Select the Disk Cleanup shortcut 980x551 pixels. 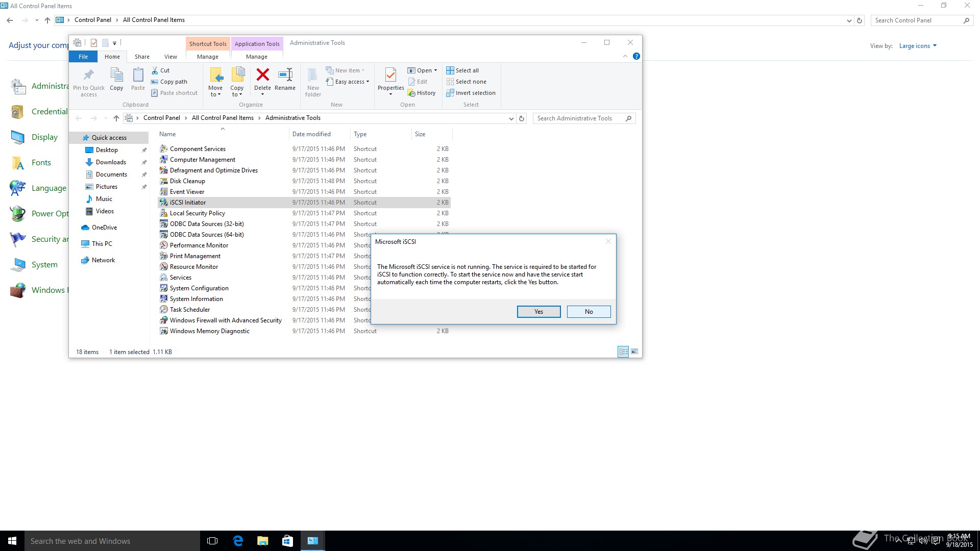187,181
